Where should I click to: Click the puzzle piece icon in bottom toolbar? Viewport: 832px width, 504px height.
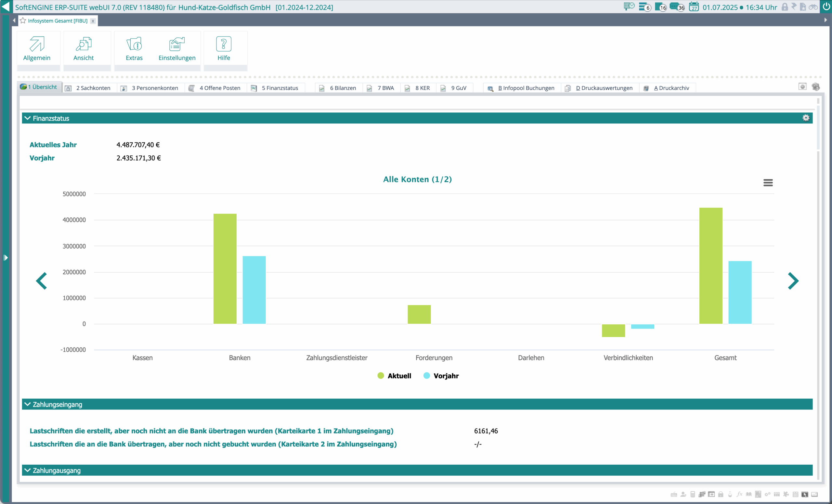(x=786, y=494)
